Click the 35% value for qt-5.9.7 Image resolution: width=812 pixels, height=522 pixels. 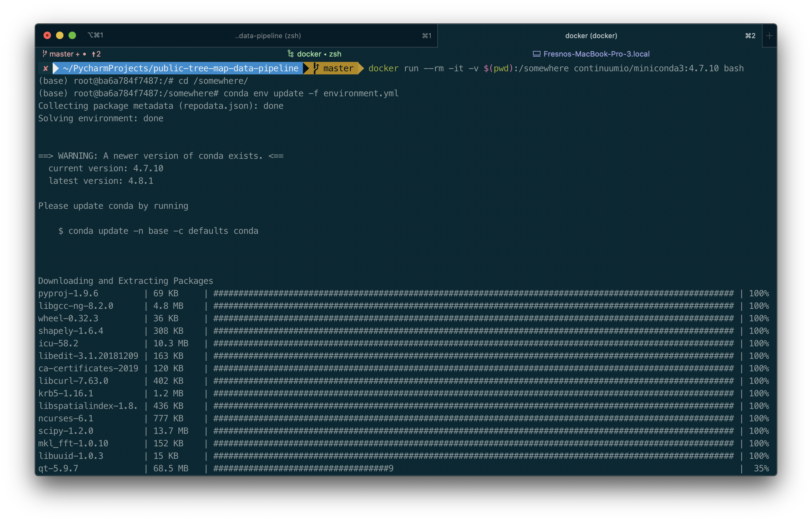[x=761, y=469]
